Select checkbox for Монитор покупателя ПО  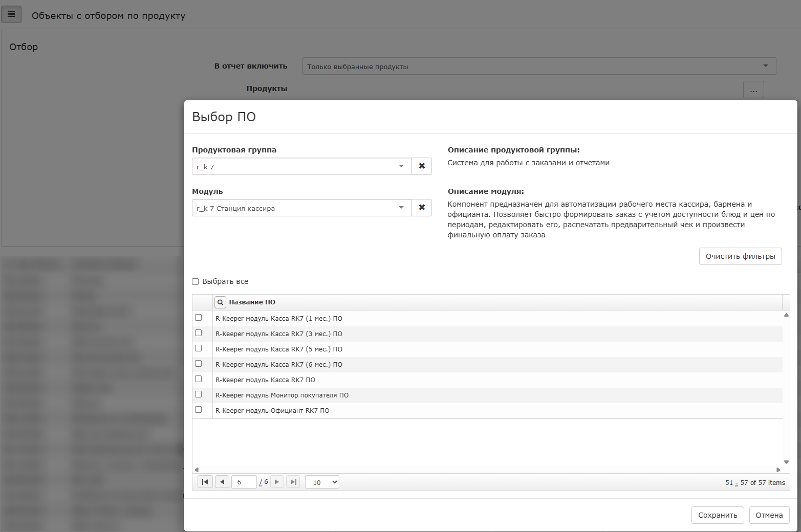point(199,394)
